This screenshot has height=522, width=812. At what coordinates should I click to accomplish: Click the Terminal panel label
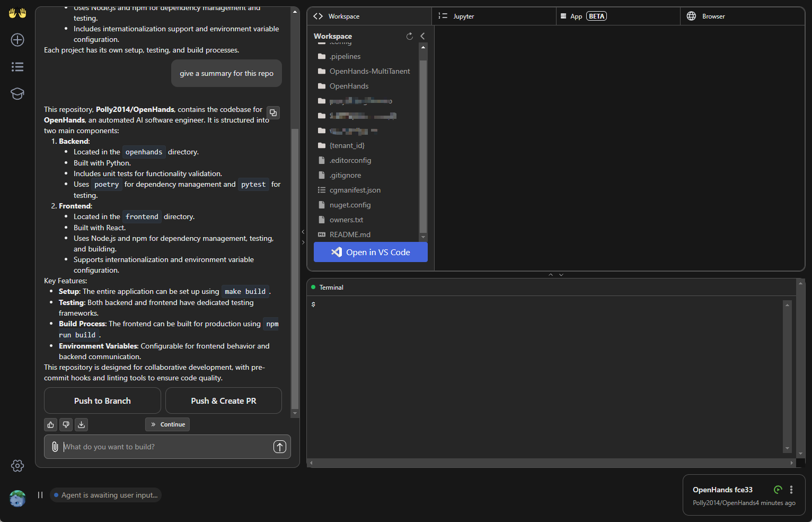(x=331, y=288)
